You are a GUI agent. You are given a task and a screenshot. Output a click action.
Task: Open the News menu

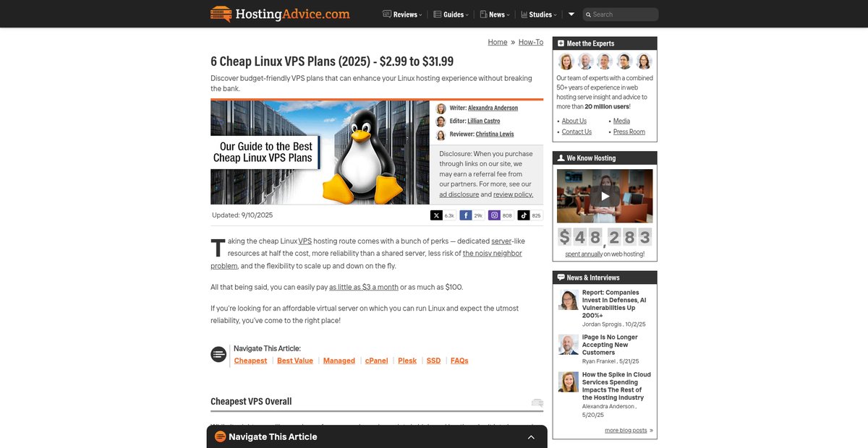(494, 14)
